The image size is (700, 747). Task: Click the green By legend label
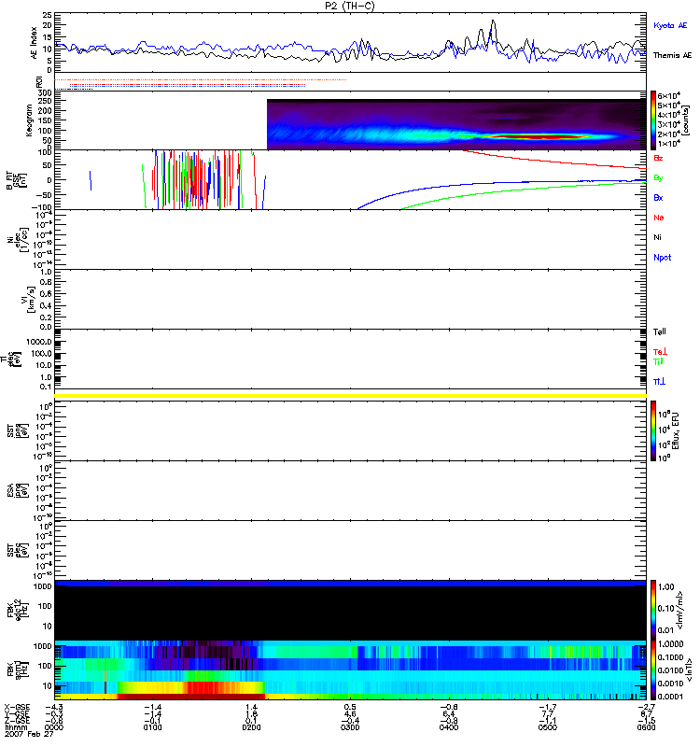point(658,177)
